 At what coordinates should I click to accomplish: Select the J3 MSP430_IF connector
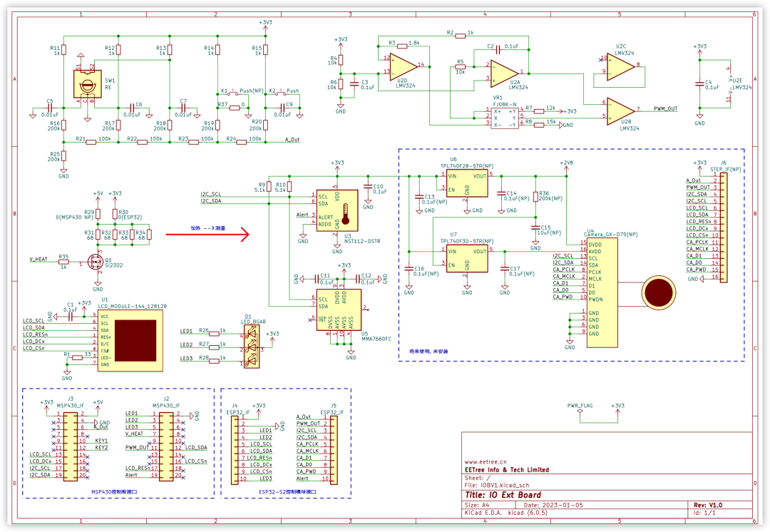tap(70, 446)
